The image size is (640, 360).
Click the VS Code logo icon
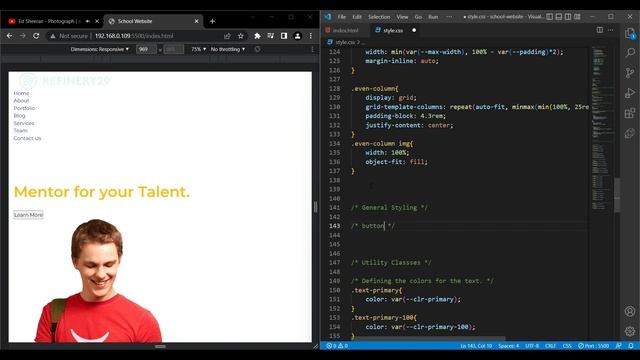pos(327,17)
